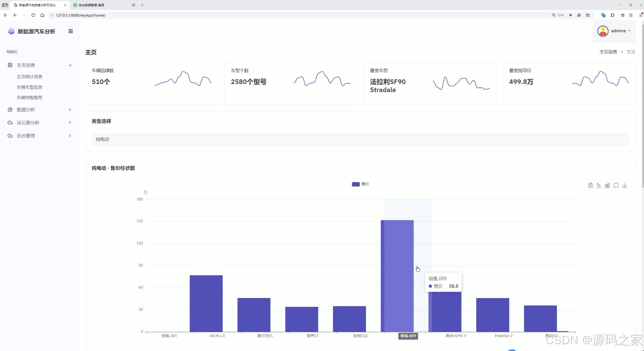The image size is (644, 351).
Task: Open 车辆车型信息 menu item
Action: (x=30, y=87)
